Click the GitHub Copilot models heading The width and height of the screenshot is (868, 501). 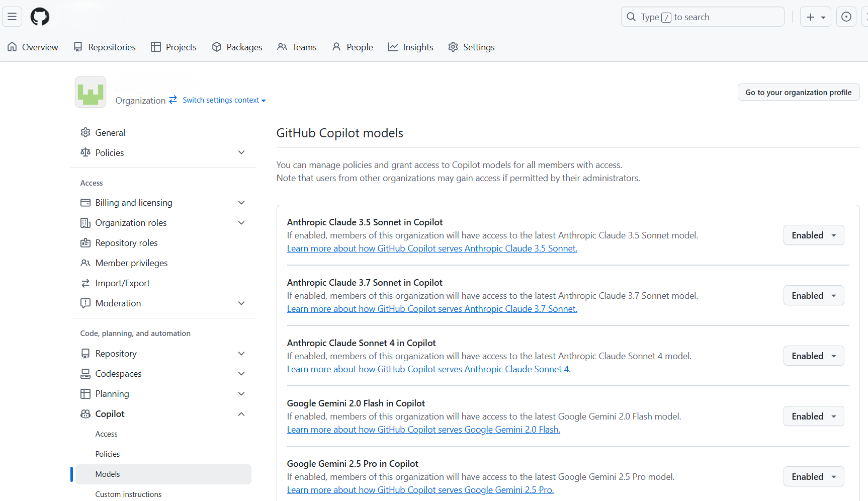click(x=340, y=133)
